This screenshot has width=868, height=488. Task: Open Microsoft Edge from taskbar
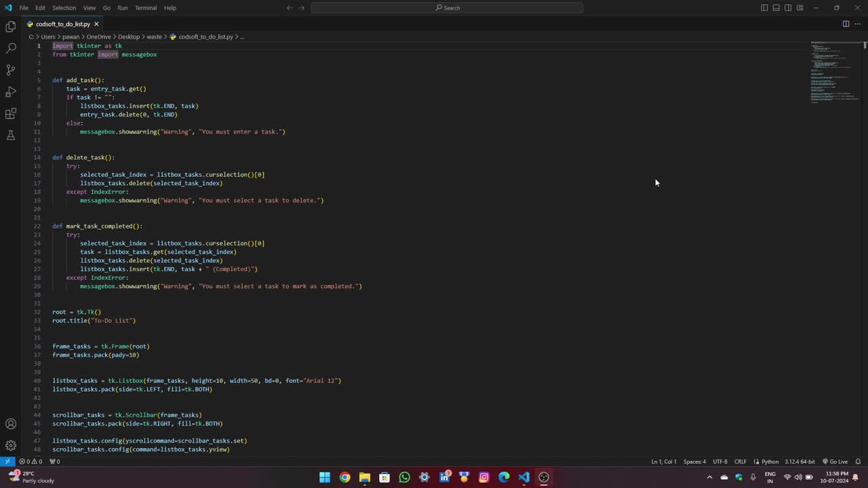(504, 477)
